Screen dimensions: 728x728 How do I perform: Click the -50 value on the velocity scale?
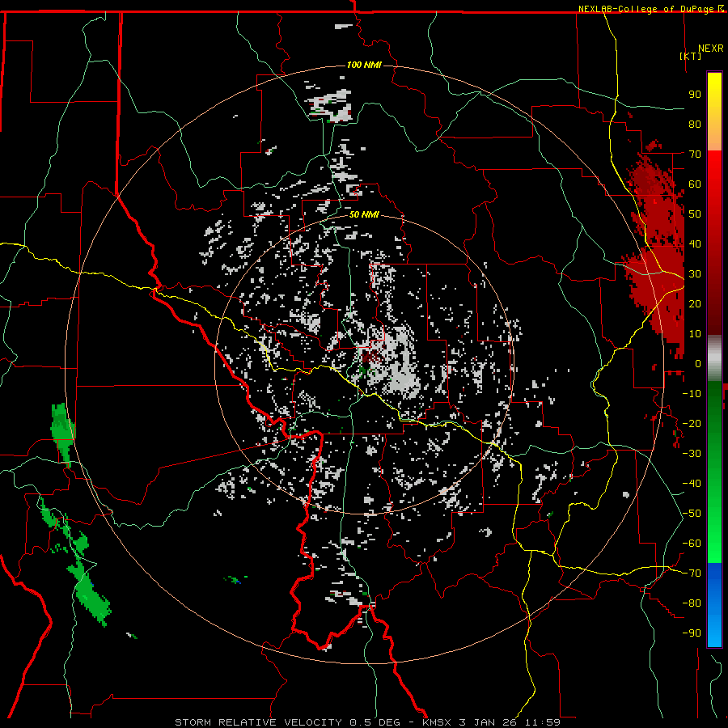tap(692, 514)
